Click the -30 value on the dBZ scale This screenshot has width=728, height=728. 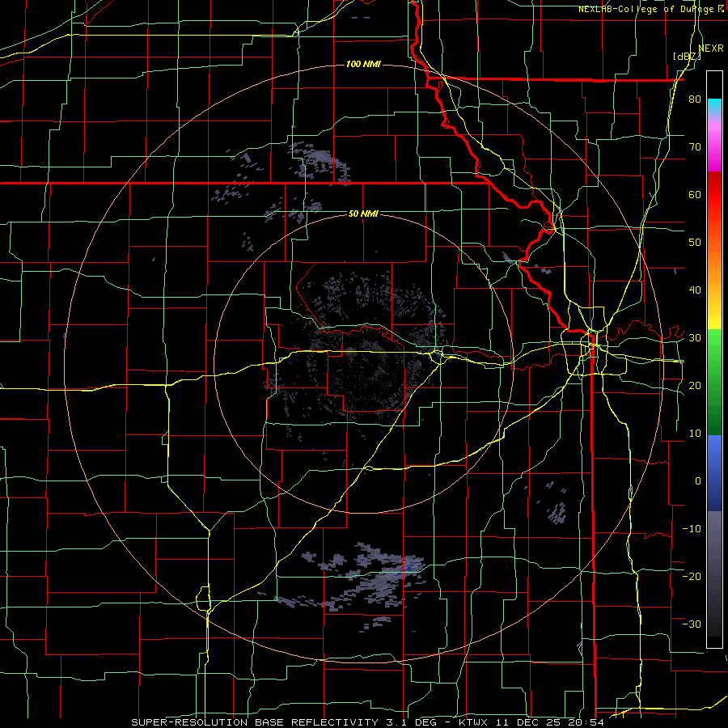coord(692,624)
